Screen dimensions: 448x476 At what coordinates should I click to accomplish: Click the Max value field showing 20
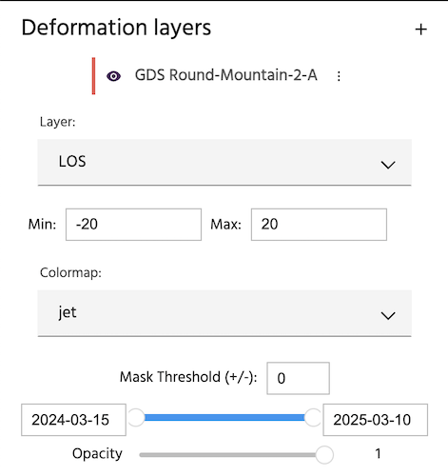coord(319,225)
